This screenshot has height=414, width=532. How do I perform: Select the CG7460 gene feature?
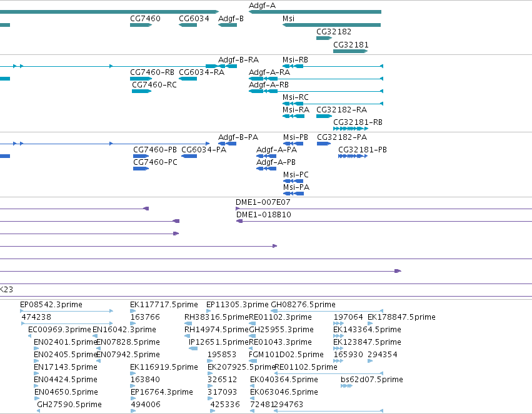click(x=141, y=25)
